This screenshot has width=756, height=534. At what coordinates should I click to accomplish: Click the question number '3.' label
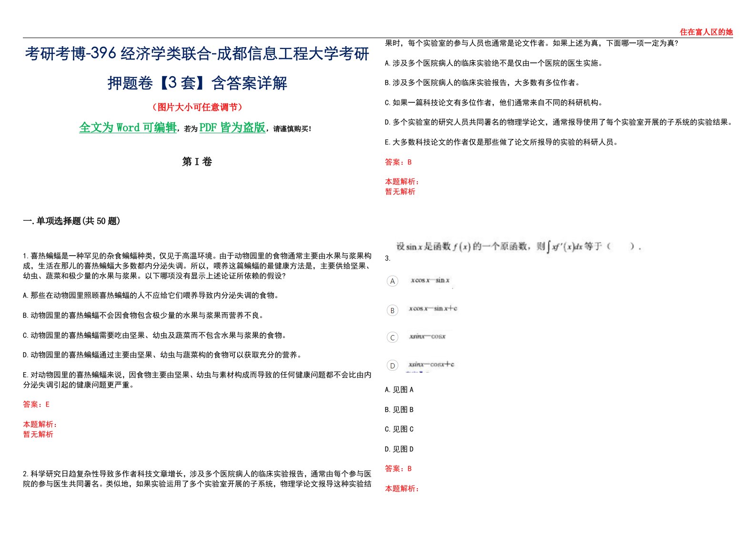click(388, 258)
